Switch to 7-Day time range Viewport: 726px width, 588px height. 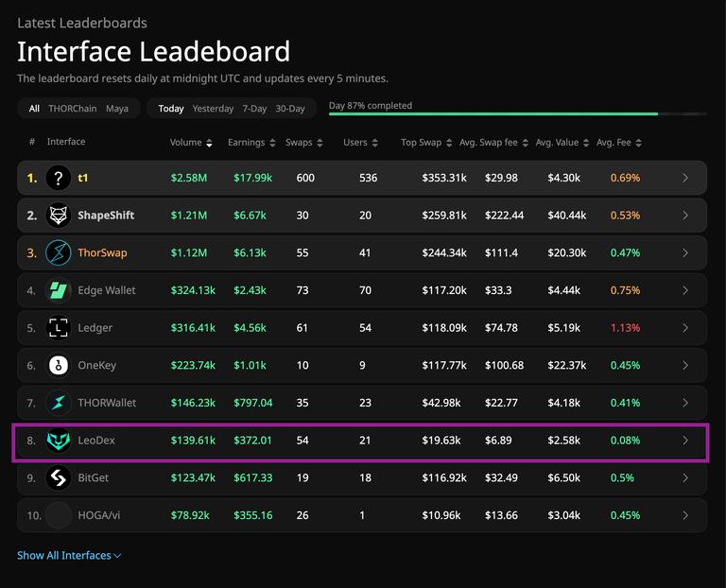(254, 109)
